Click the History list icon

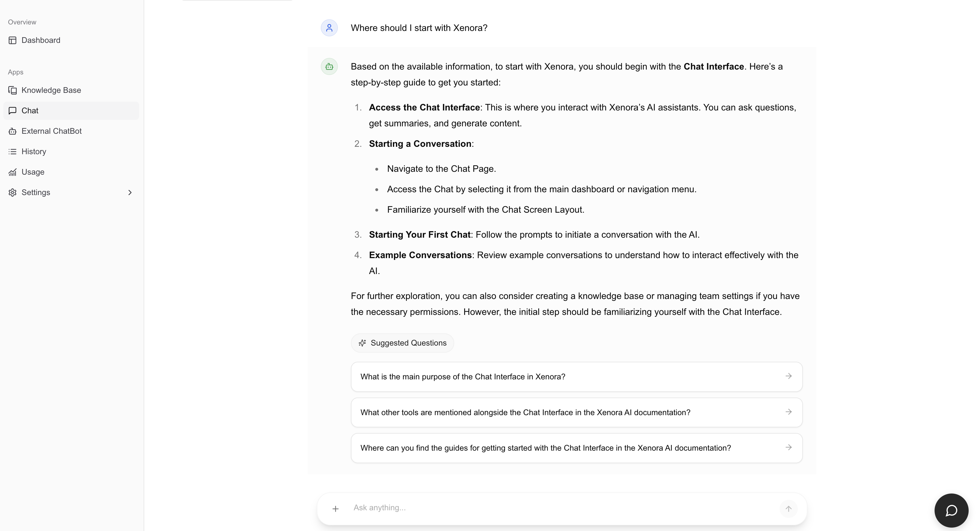pos(13,152)
